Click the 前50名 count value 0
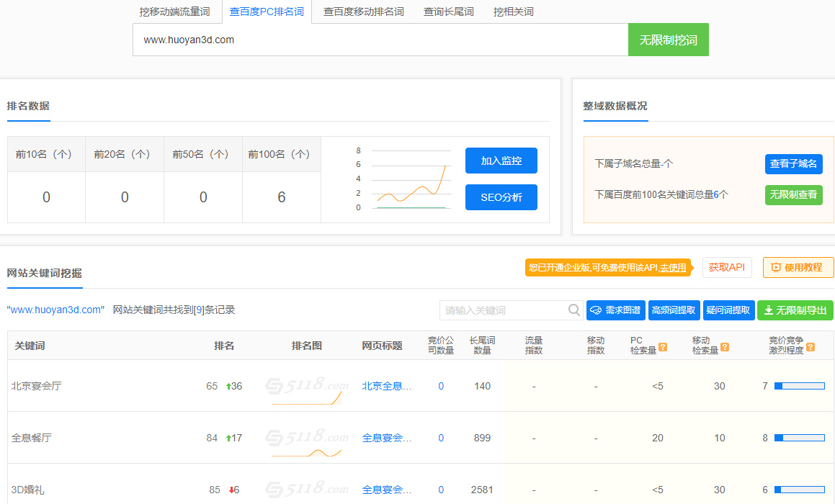Viewport: 835px width, 504px height. pos(203,197)
